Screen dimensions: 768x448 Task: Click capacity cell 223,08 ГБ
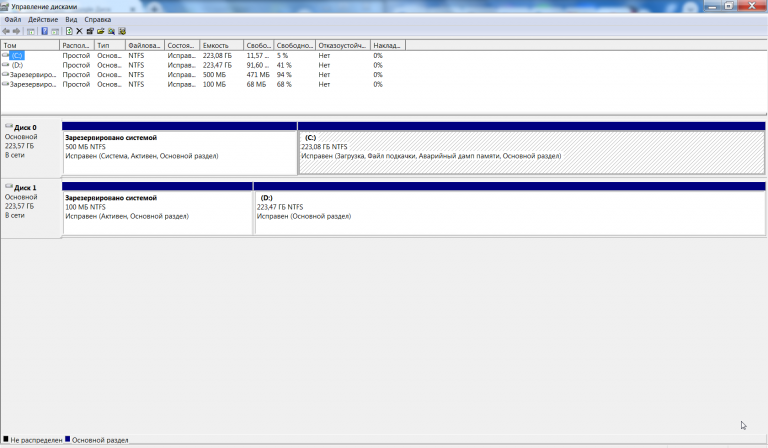pyautogui.click(x=217, y=55)
